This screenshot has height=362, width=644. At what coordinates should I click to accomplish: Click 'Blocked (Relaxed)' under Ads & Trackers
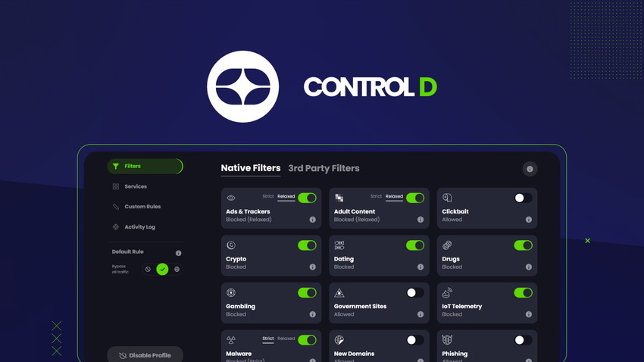point(249,220)
